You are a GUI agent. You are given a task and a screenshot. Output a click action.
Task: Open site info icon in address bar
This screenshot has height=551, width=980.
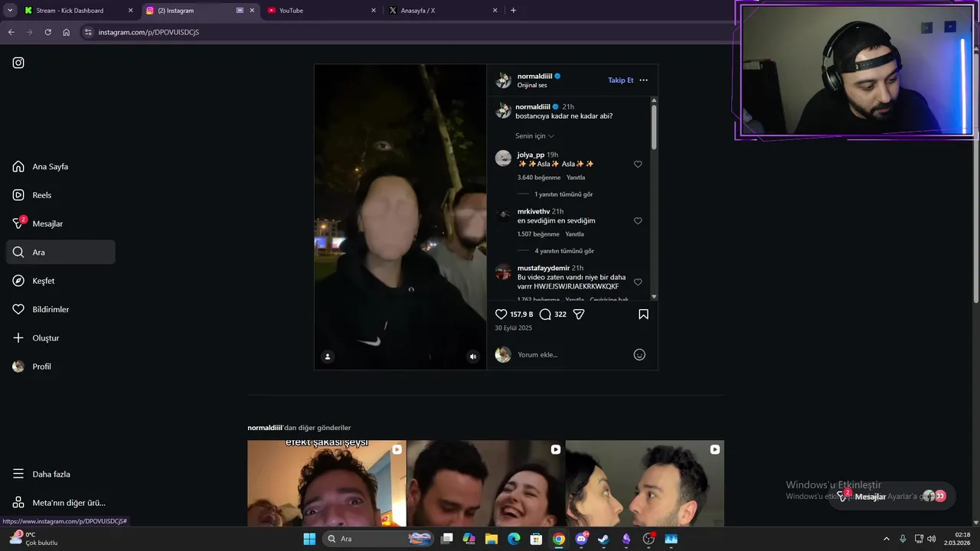pyautogui.click(x=88, y=32)
